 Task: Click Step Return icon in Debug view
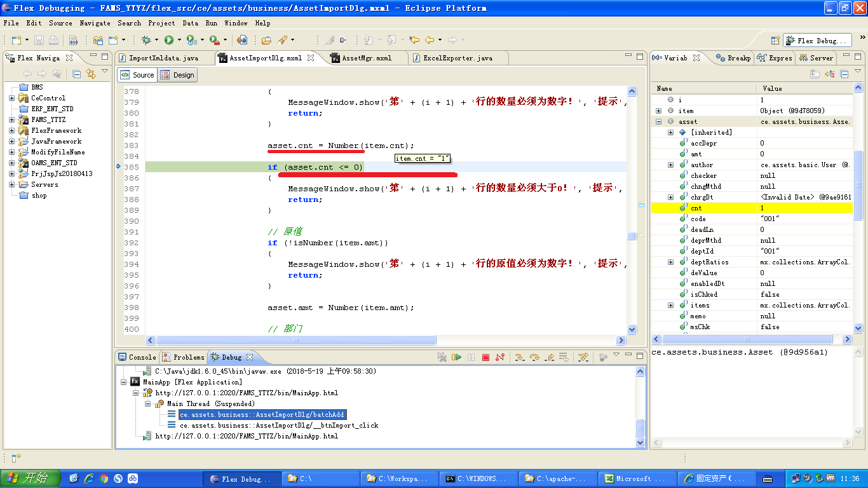point(549,357)
